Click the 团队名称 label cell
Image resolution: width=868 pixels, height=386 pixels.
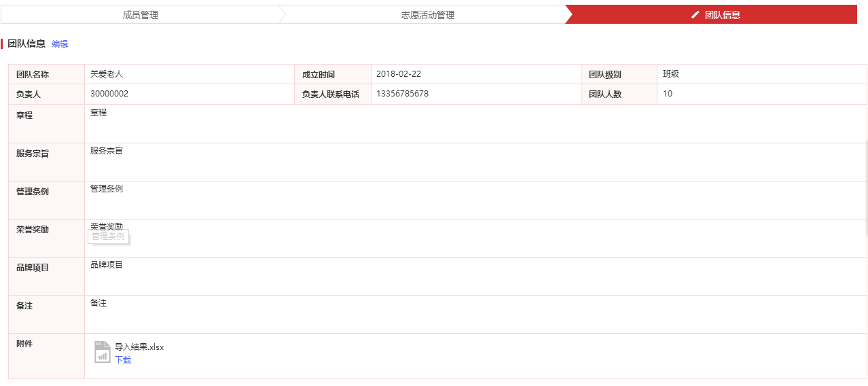click(46, 74)
